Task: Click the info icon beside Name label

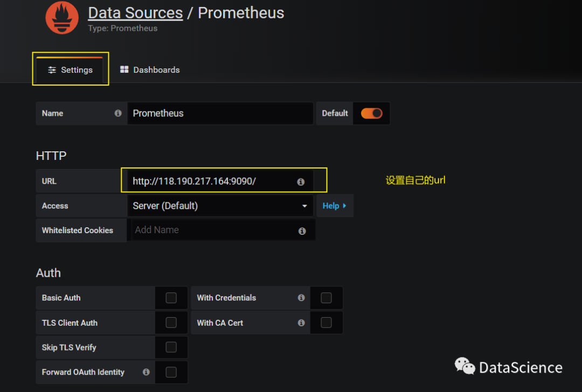Action: coord(118,114)
